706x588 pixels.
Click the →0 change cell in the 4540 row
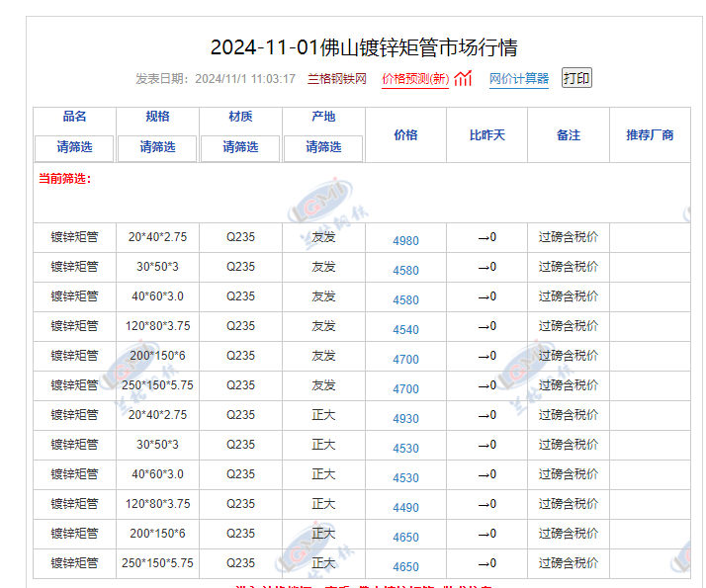pos(486,326)
